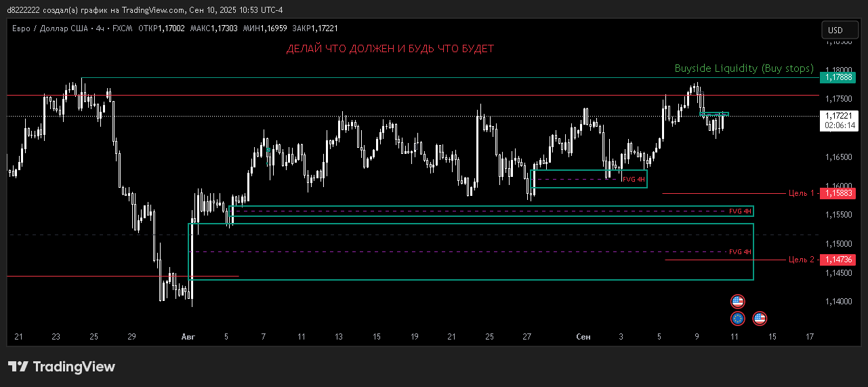Click the FXCM data source label
This screenshot has height=387, width=868.
(123, 28)
